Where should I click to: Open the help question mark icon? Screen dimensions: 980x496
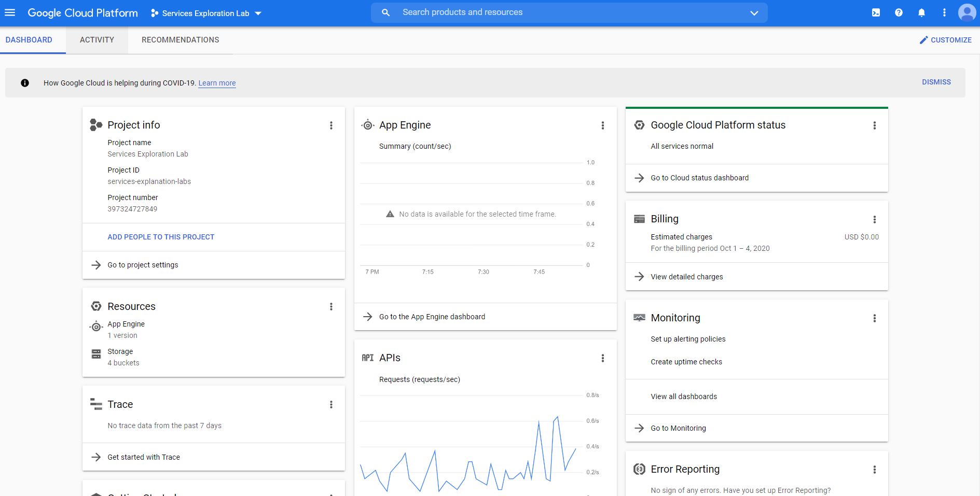[x=899, y=13]
